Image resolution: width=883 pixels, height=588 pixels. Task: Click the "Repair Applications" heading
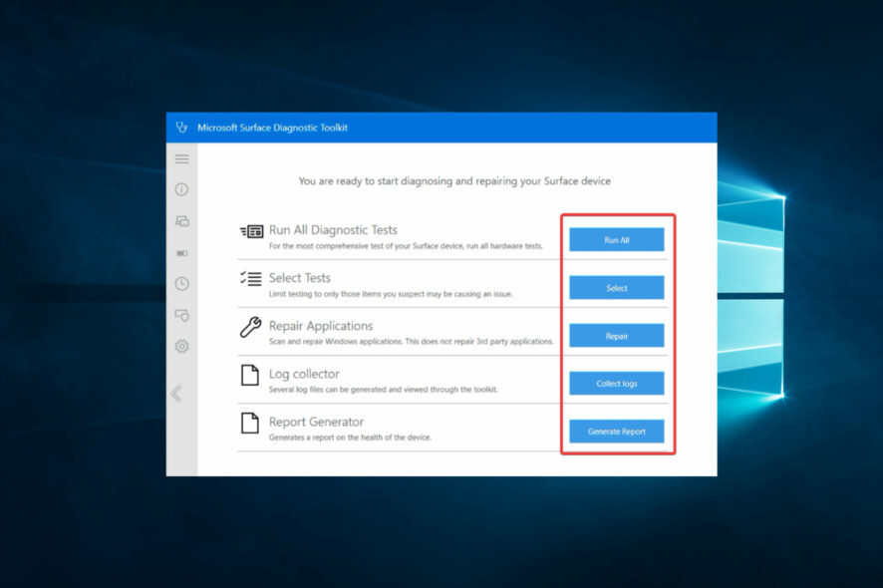(321, 326)
